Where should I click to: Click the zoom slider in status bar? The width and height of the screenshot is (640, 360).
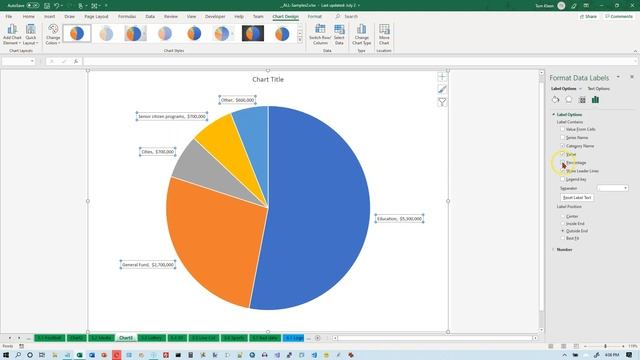coord(605,346)
